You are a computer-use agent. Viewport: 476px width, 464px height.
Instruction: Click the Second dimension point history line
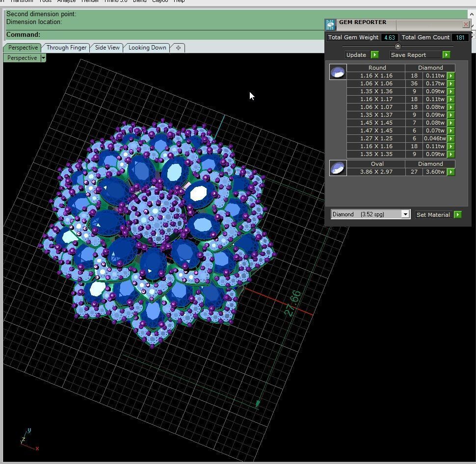[41, 14]
